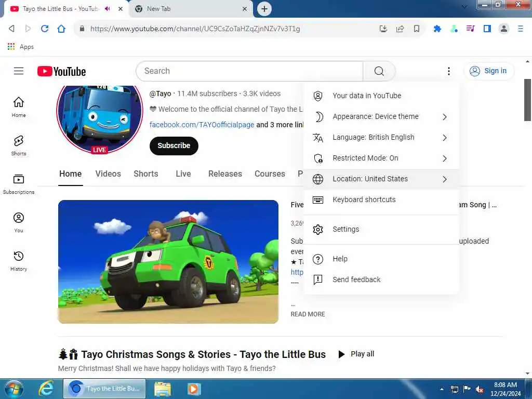The image size is (532, 399).
Task: Click the browser address bar URL
Action: (195, 29)
